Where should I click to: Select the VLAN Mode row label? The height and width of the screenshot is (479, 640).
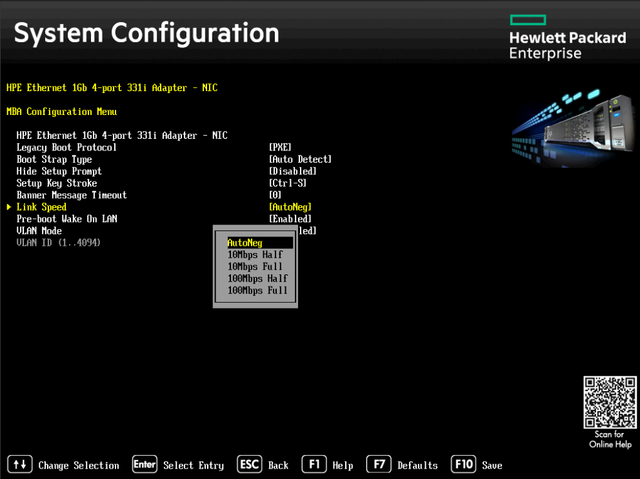pyautogui.click(x=39, y=231)
